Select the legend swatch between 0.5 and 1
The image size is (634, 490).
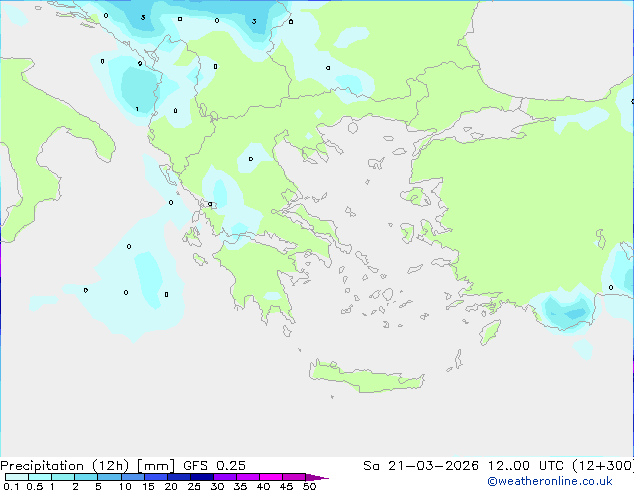coord(40,477)
